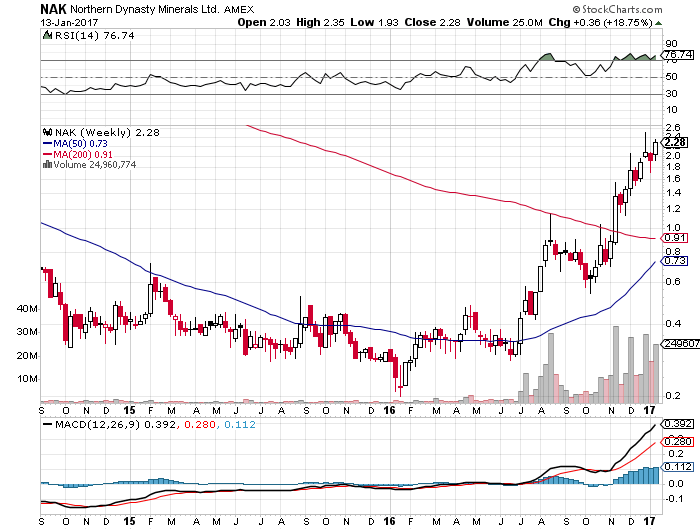The image size is (700, 530).
Task: Click the red 0.91 MA(200) axis tag
Action: [675, 238]
